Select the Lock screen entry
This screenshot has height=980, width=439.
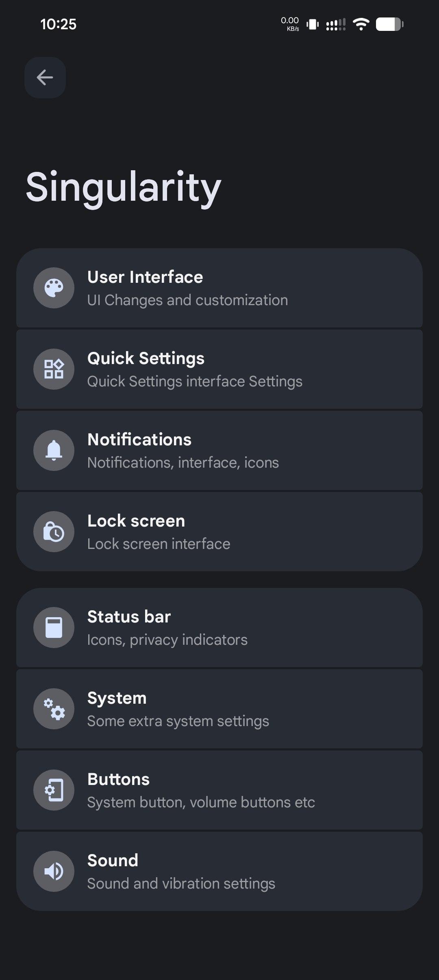point(219,532)
